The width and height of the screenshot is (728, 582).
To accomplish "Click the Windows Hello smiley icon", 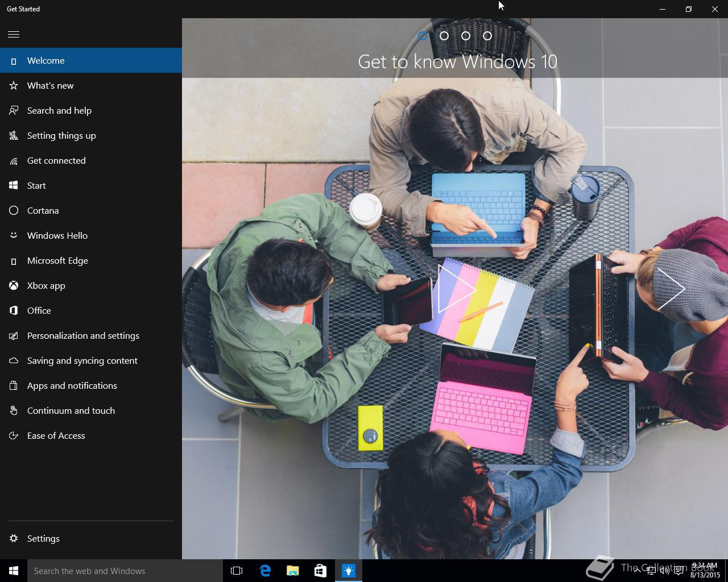I will (x=14, y=236).
